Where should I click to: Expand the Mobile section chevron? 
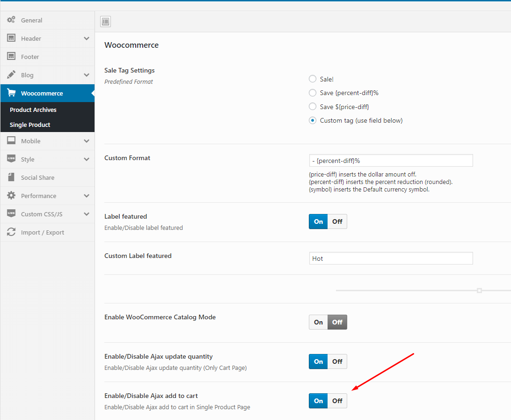(87, 141)
